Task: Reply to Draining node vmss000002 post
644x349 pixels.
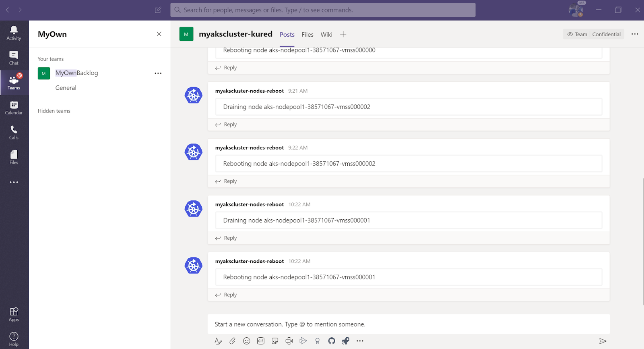Action: (x=226, y=125)
